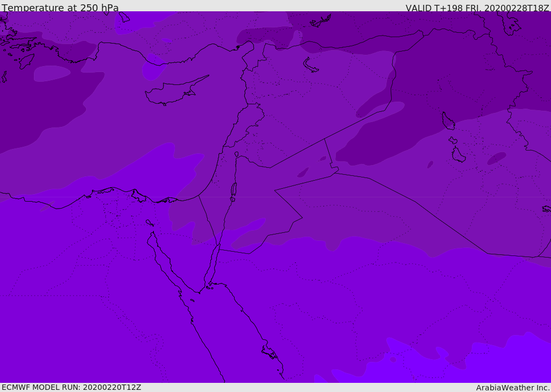Click the Dead Sea outline on the map
Screen dimensions: 551x392
234,192
